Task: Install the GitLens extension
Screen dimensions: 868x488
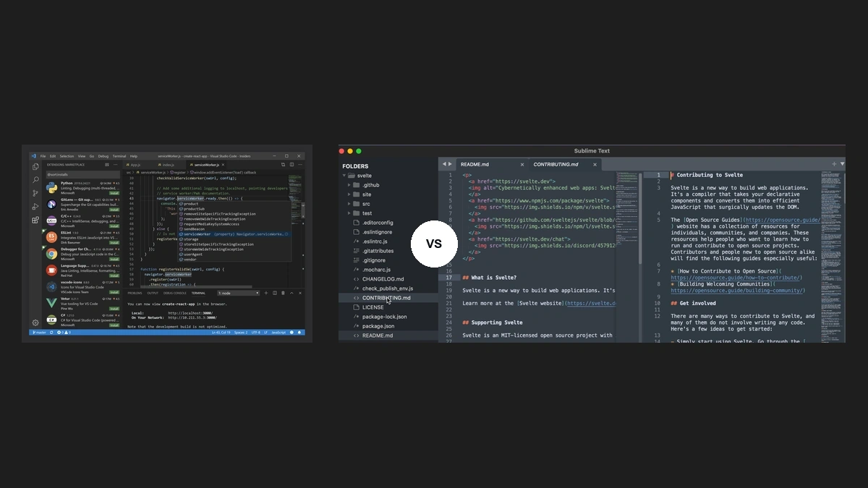Action: point(114,210)
